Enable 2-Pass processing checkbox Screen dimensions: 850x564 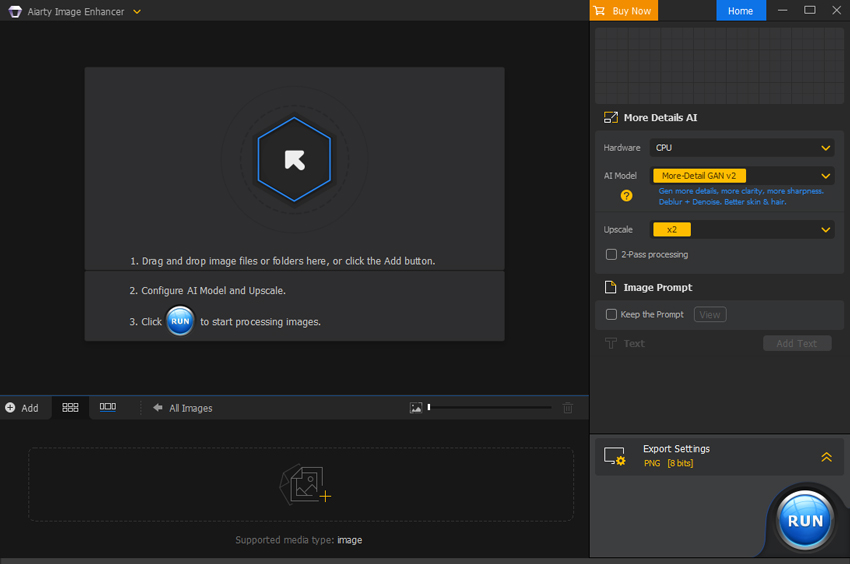611,254
